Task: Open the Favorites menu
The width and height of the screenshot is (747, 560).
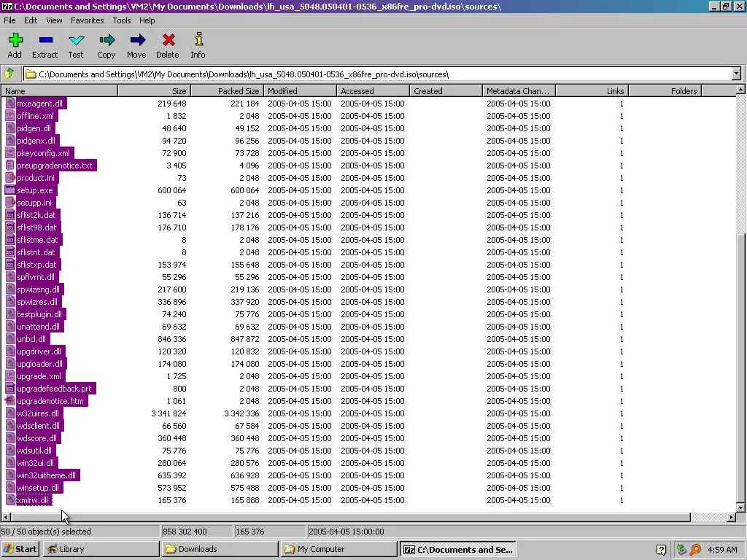Action: click(x=88, y=20)
